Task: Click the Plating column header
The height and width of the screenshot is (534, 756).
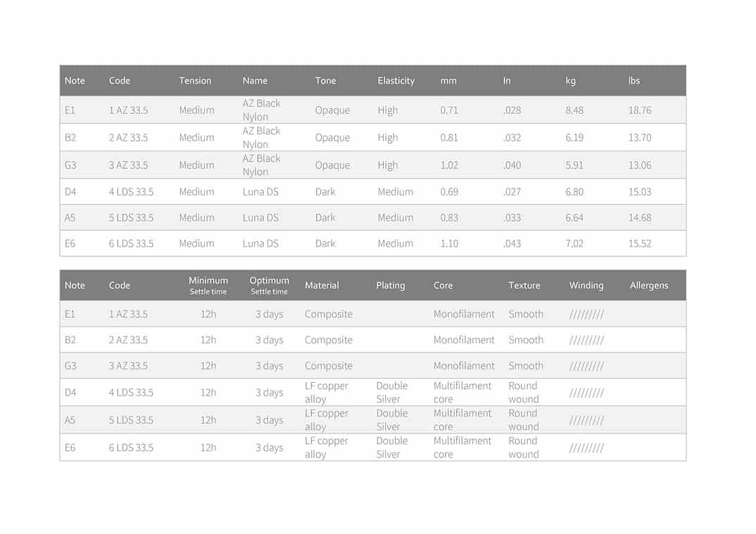Action: (390, 286)
